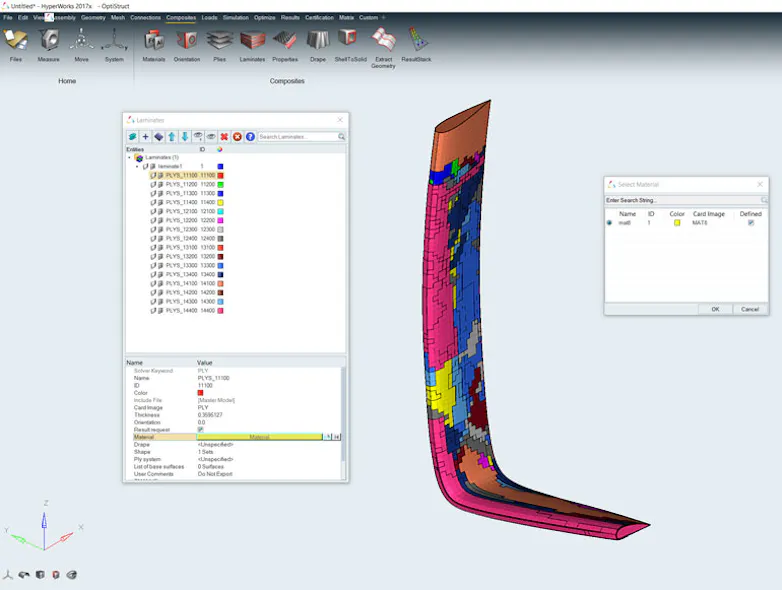Open help in Laminates dialog

pos(250,136)
